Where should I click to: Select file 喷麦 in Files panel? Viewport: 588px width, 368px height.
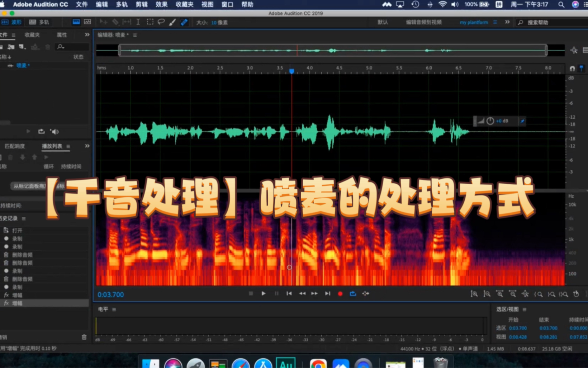tap(23, 66)
